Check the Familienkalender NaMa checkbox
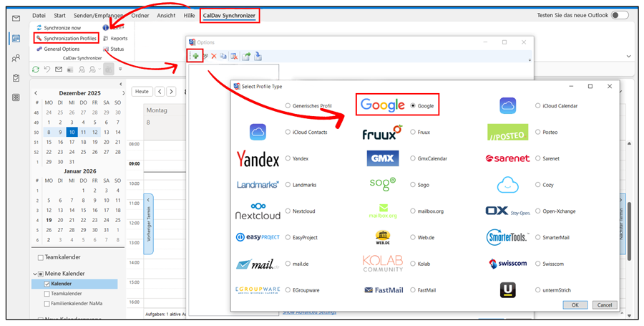Image resolution: width=644 pixels, height=326 pixels. (47, 304)
